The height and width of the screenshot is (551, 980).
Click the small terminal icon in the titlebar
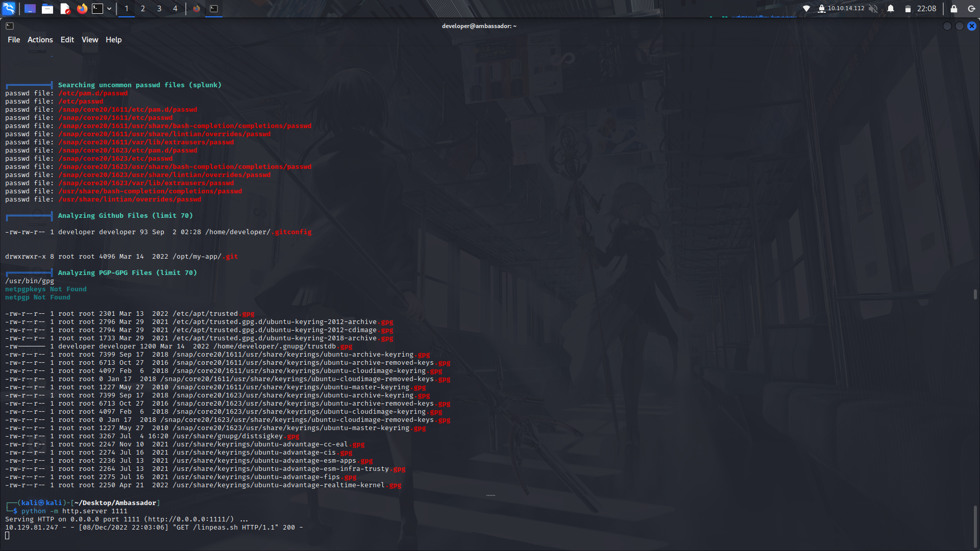10,26
